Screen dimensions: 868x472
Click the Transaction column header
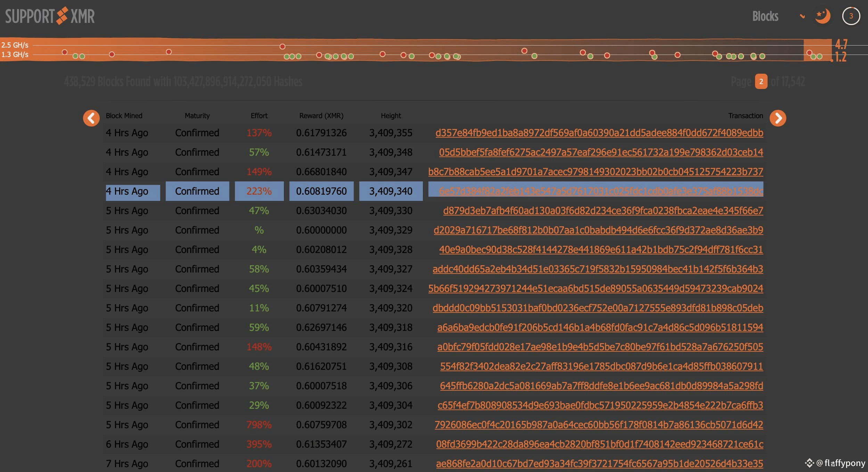pos(746,116)
